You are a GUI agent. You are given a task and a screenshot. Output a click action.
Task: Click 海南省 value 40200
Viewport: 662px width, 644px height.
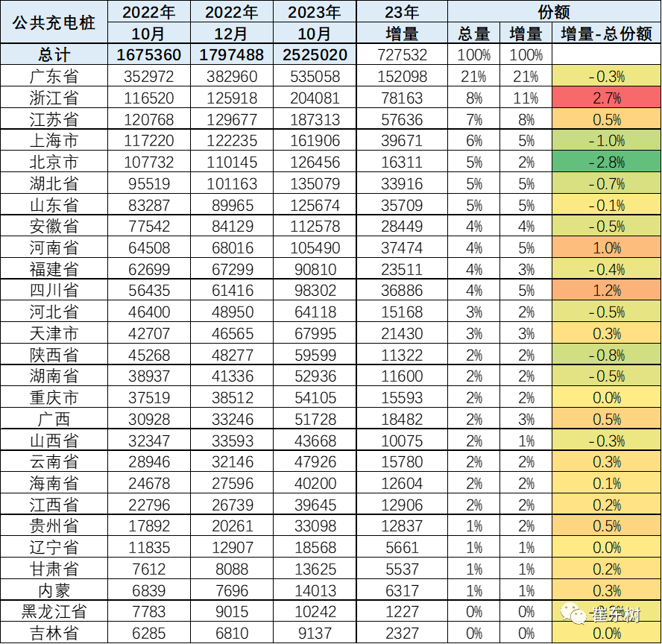tap(315, 483)
